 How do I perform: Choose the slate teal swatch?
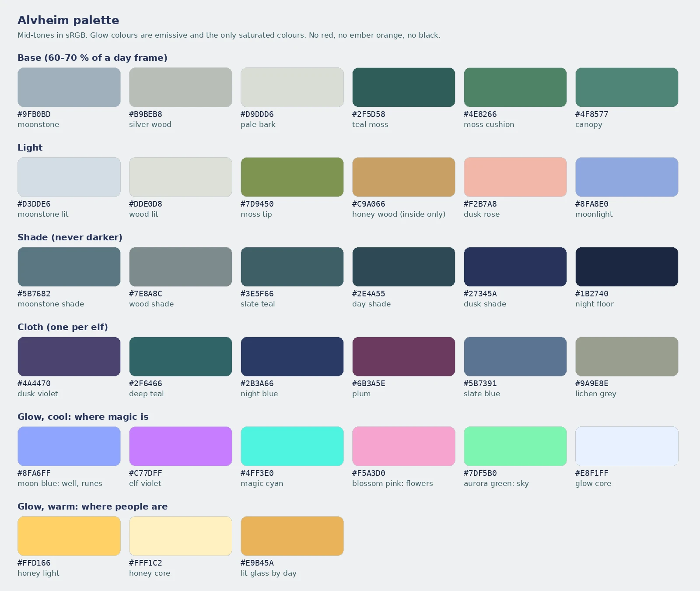point(292,267)
